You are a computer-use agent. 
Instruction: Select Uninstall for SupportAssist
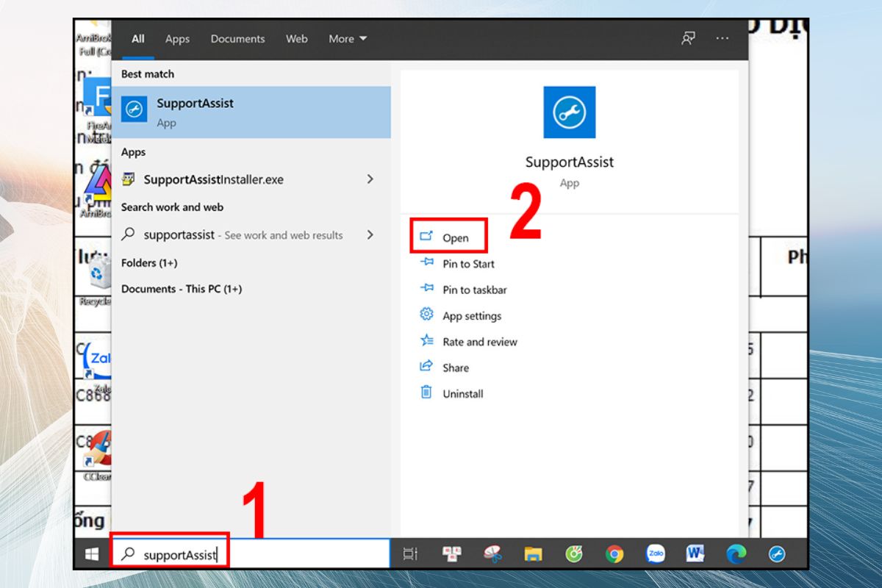[x=463, y=394]
